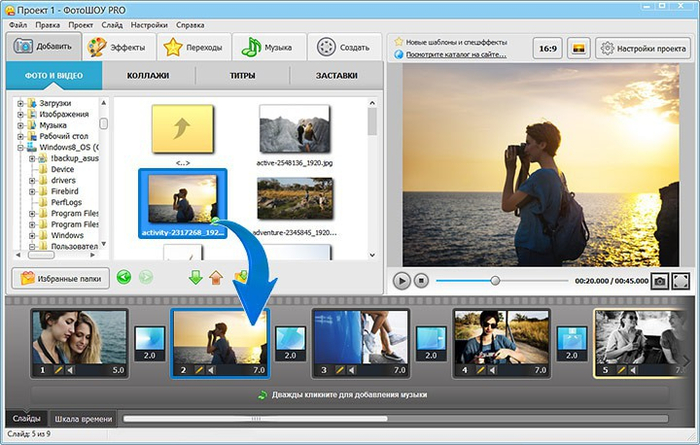Viewport: 700px width, 445px height.
Task: Take a snapshot with the camera icon
Action: coord(659,282)
